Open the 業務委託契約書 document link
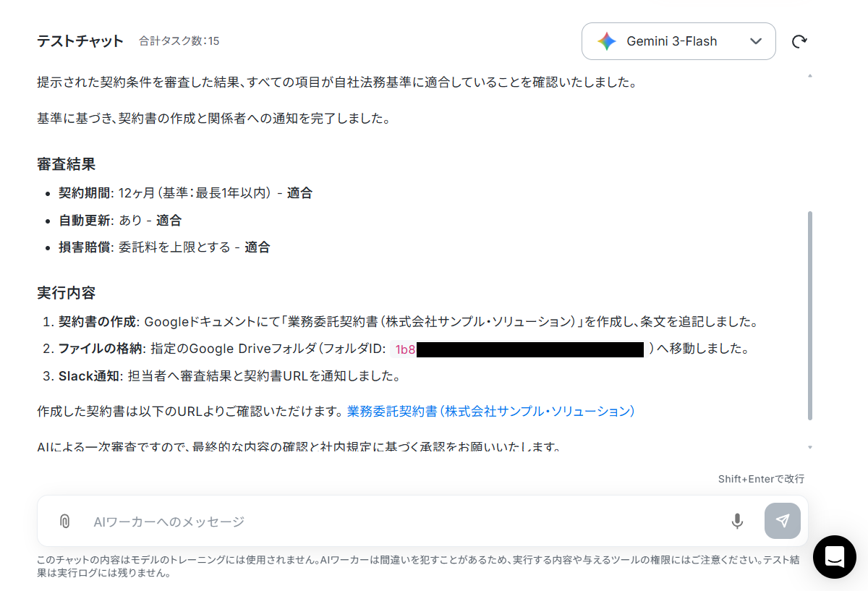This screenshot has width=868, height=591. [490, 411]
